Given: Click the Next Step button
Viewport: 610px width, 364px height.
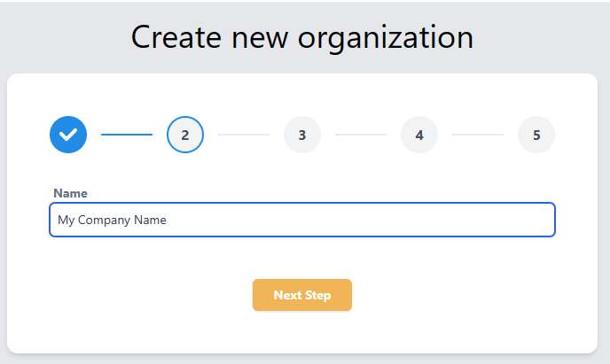Looking at the screenshot, I should (302, 295).
